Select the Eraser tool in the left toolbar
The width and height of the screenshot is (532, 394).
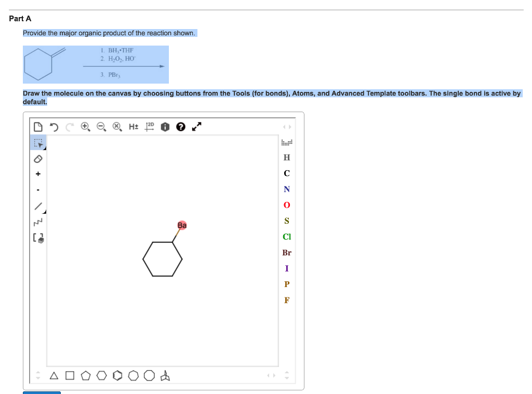37,159
